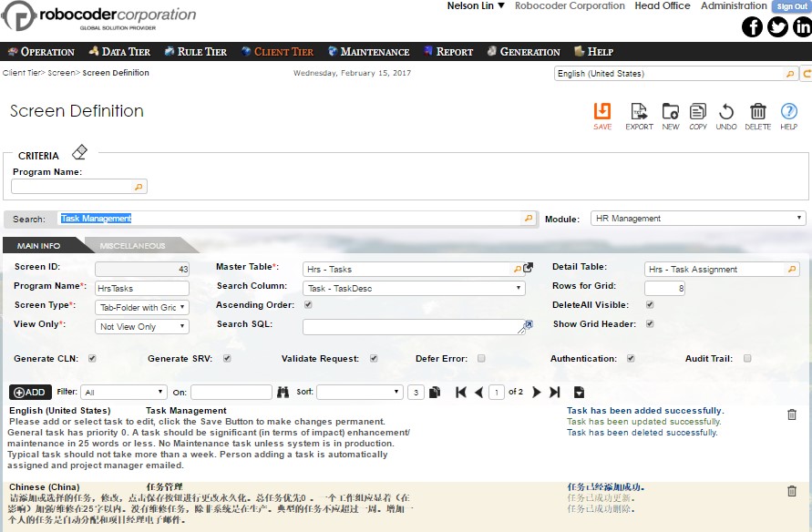
Task: Open the Export screen definition icon
Action: coord(640,111)
